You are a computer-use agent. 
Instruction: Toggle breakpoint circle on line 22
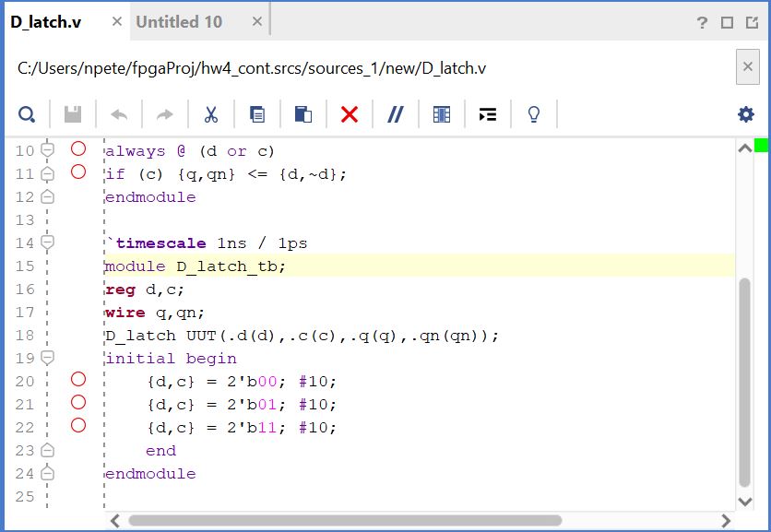pyautogui.click(x=78, y=425)
